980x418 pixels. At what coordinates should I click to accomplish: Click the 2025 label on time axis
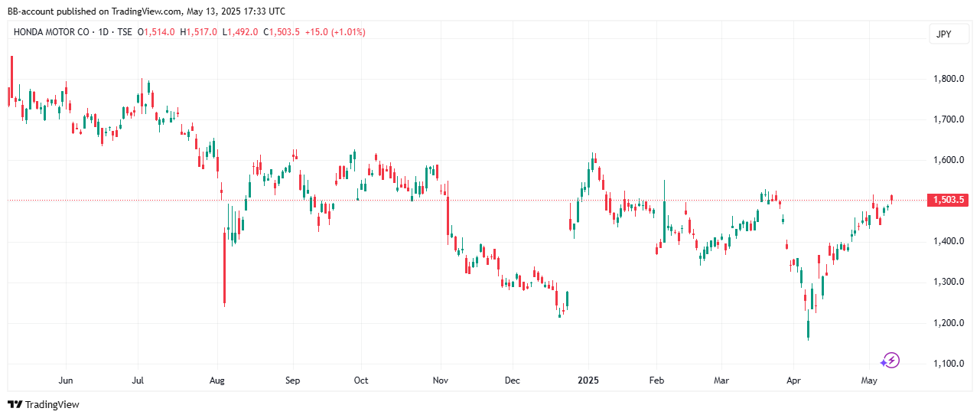click(x=588, y=380)
